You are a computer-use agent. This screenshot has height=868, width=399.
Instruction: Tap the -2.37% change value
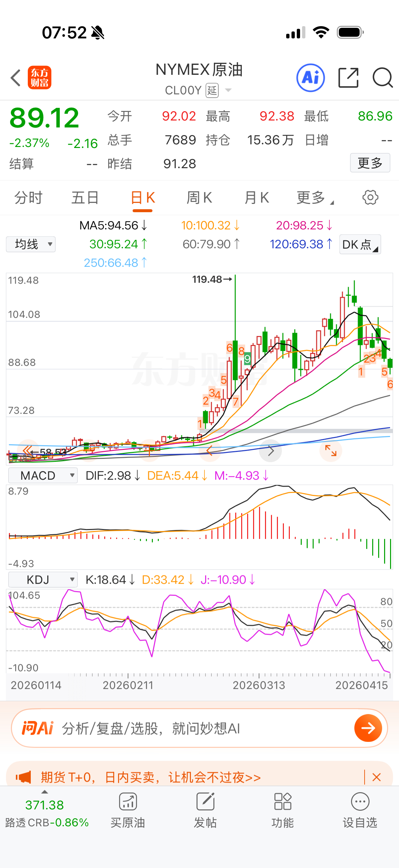tap(29, 143)
